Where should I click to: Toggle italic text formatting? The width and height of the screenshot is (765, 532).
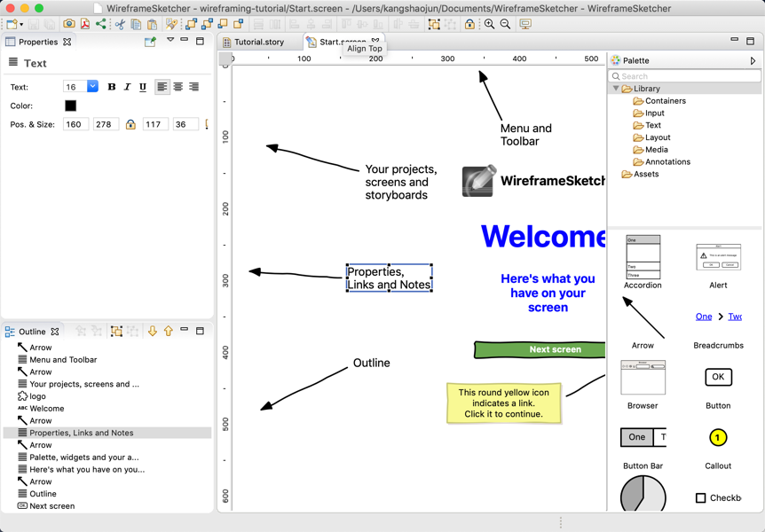(127, 87)
